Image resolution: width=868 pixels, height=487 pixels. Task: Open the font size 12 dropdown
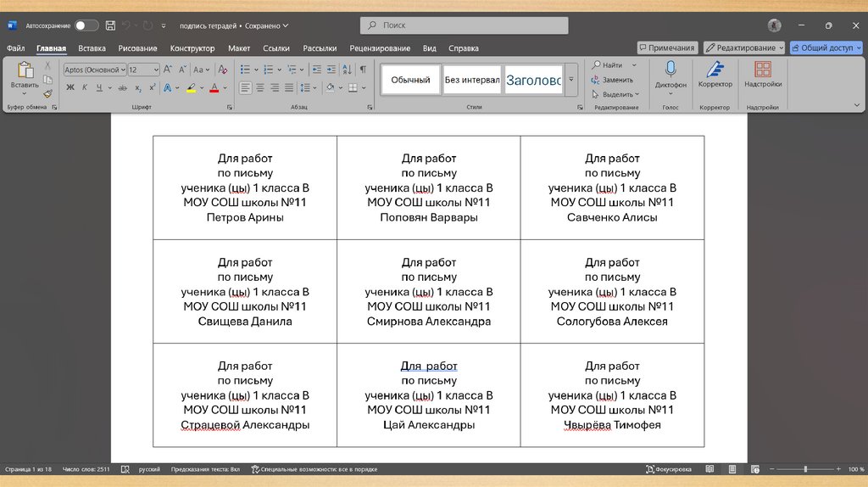156,70
